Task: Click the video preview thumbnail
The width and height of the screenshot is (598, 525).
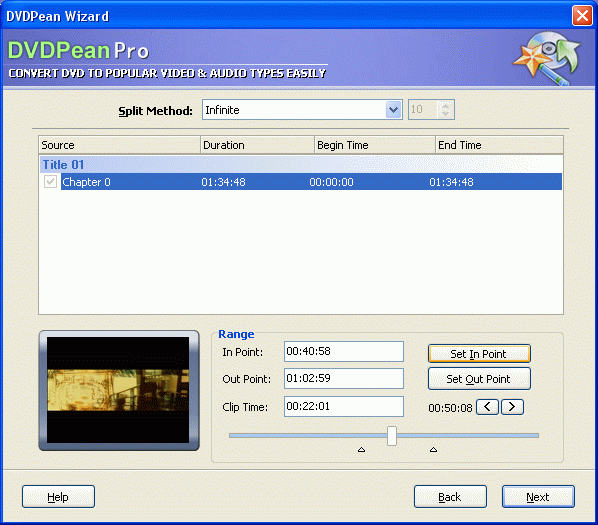Action: [x=118, y=390]
